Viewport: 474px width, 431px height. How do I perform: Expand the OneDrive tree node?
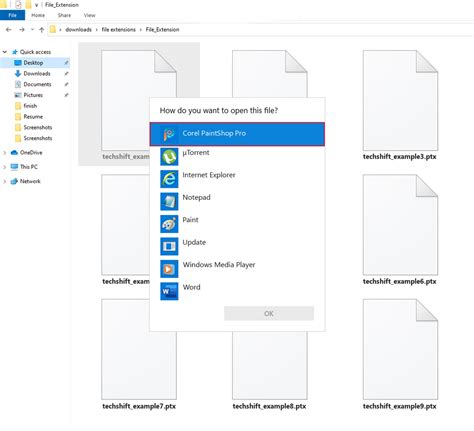pos(5,153)
